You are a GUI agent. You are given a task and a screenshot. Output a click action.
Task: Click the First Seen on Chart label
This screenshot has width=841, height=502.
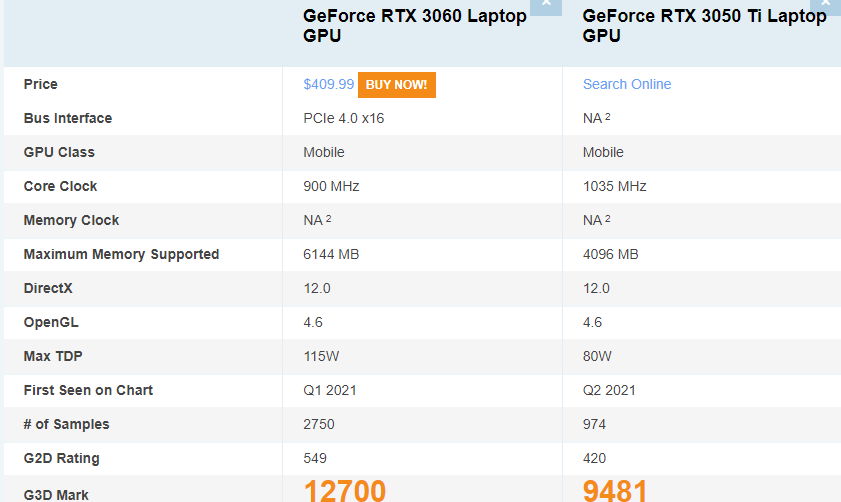click(x=88, y=390)
